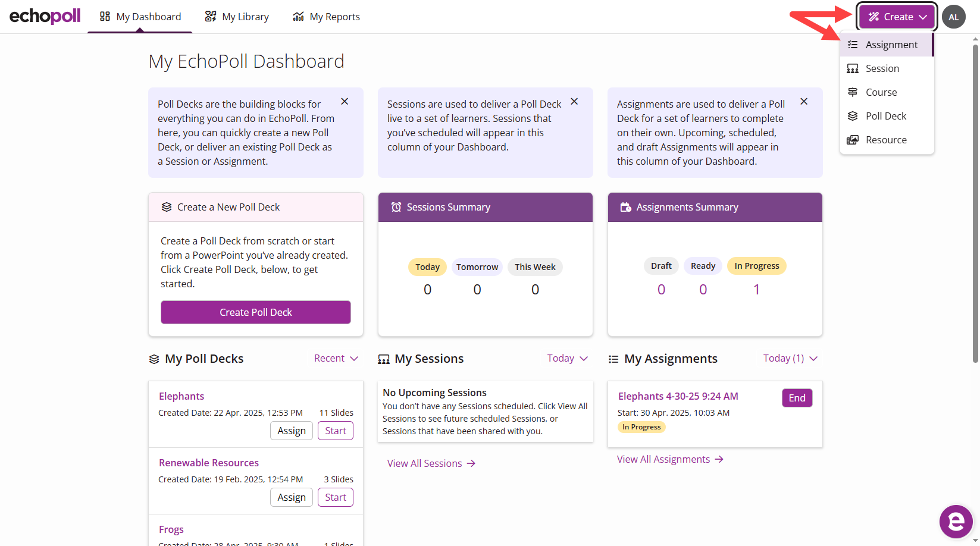Toggle the Create dropdown button
The height and width of the screenshot is (546, 980).
tap(897, 17)
